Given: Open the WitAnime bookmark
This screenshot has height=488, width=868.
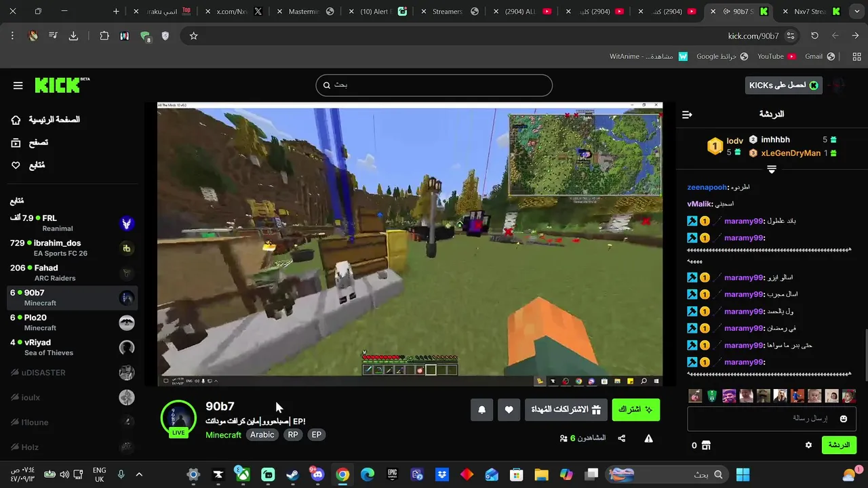Looking at the screenshot, I should pyautogui.click(x=648, y=57).
